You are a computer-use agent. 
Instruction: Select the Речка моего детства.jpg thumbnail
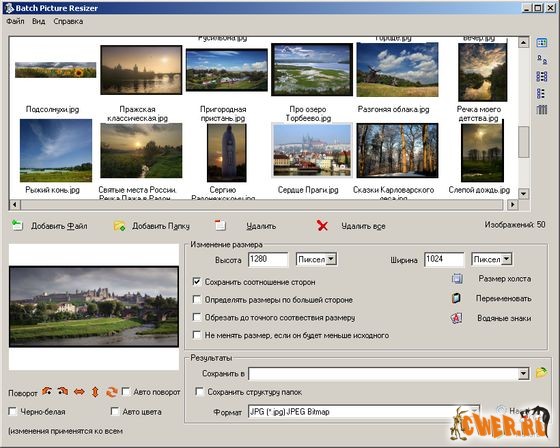[x=482, y=72]
